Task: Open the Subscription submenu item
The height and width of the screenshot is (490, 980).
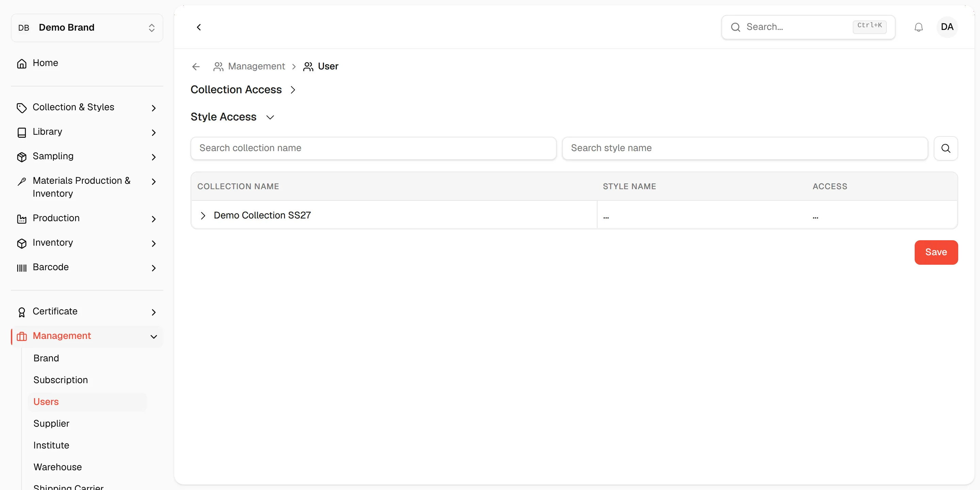Action: pos(61,380)
